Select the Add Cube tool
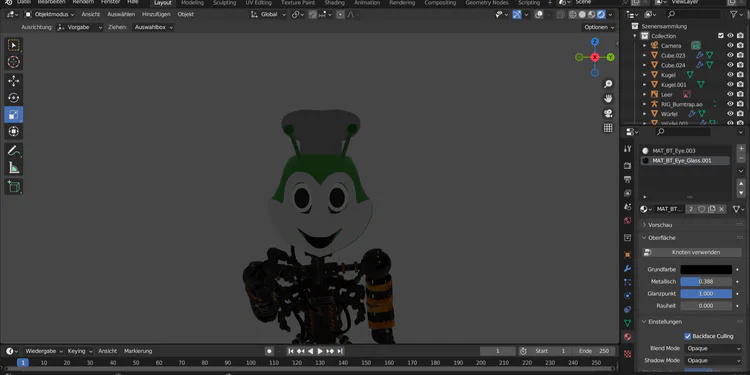Viewport: 750px width, 375px height. coord(13,186)
